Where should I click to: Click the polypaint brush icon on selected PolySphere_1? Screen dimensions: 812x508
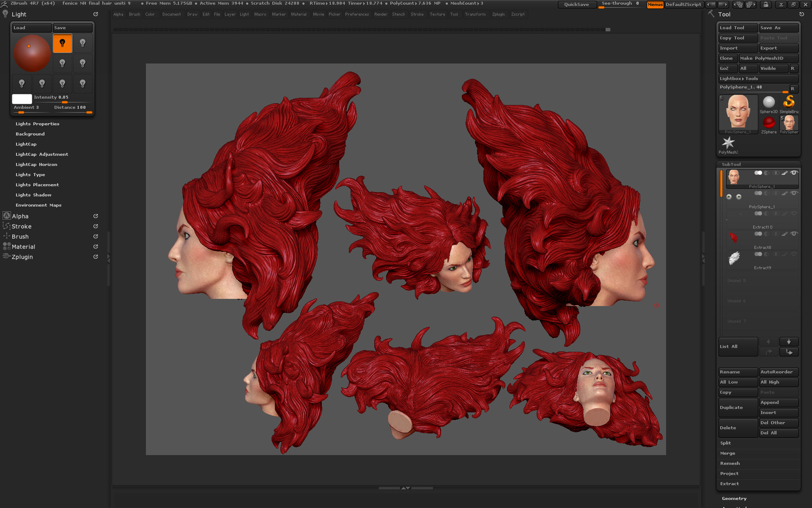point(785,173)
